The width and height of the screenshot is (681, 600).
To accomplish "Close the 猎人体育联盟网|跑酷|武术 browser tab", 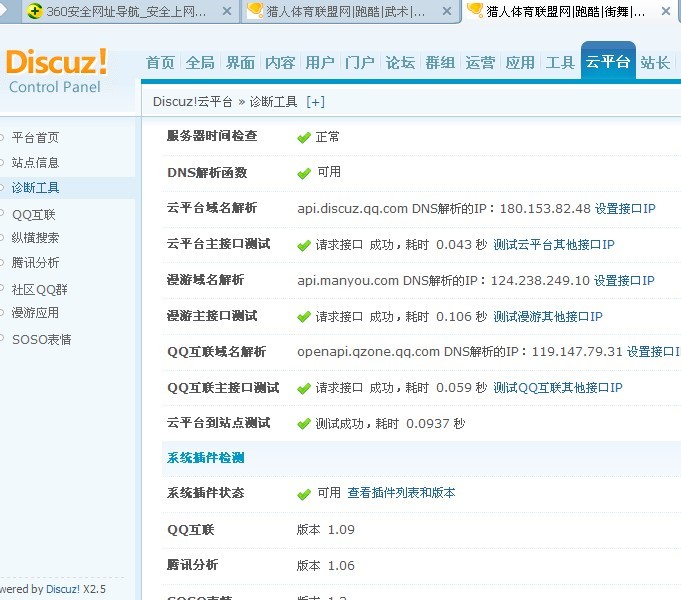I will click(x=446, y=12).
